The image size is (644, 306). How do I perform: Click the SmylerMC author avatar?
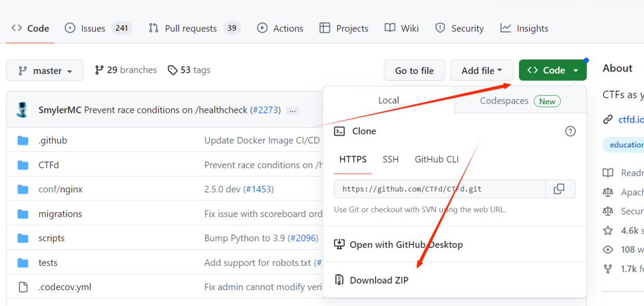[23, 110]
